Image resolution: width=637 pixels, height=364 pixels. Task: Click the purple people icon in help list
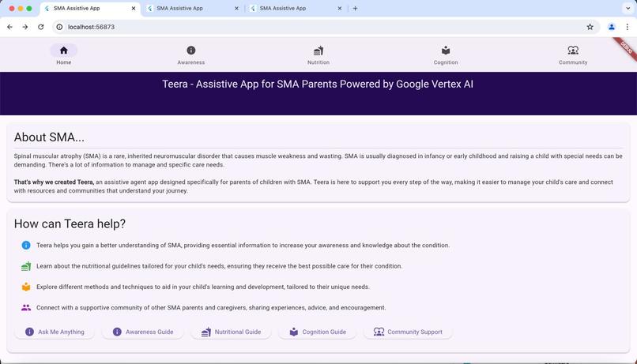tap(26, 308)
